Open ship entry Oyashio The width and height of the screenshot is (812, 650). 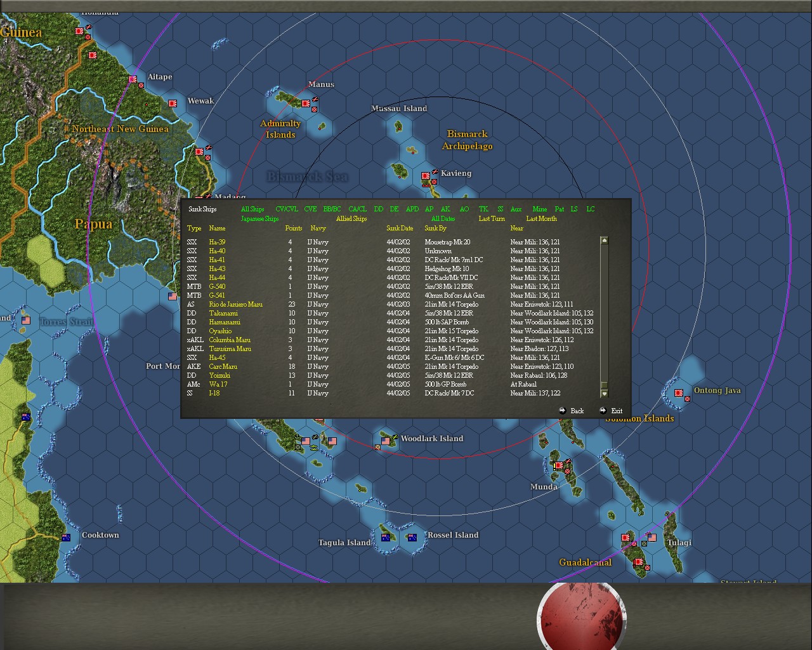point(220,331)
